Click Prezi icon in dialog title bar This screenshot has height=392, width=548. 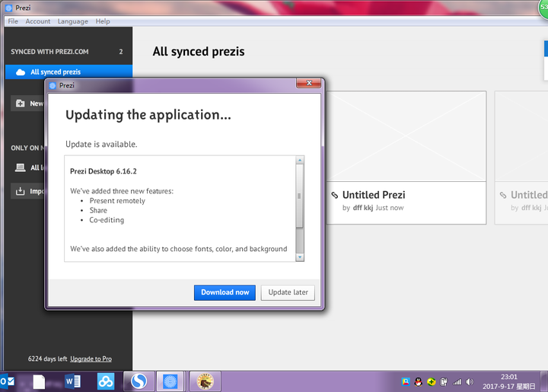pos(53,85)
